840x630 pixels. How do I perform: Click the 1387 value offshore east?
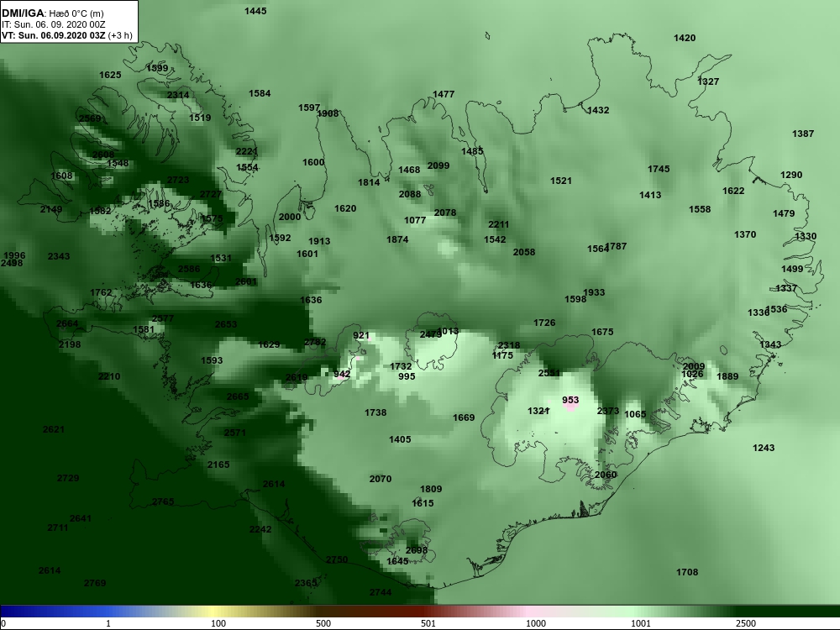point(803,134)
